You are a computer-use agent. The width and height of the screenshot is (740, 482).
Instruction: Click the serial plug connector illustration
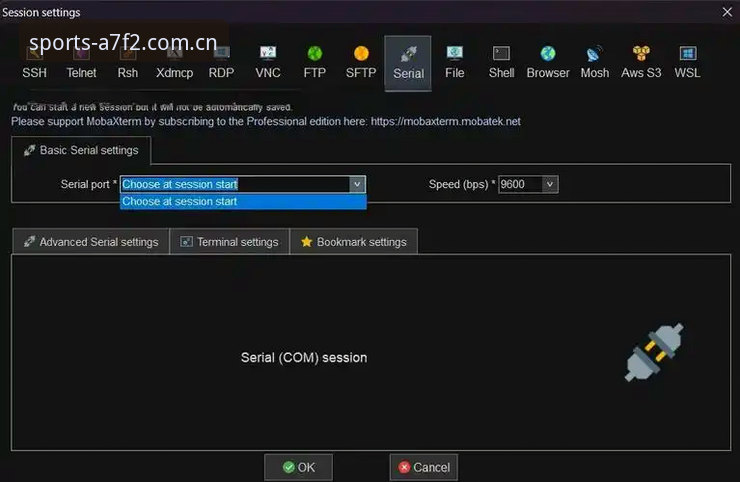point(654,352)
